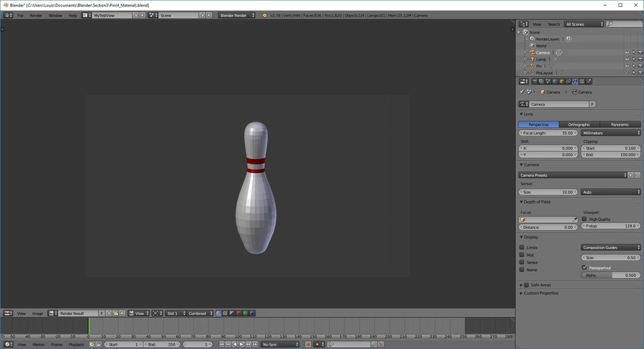644x349 pixels.
Task: Open the Constraints properties tab icon
Action: tap(568, 81)
